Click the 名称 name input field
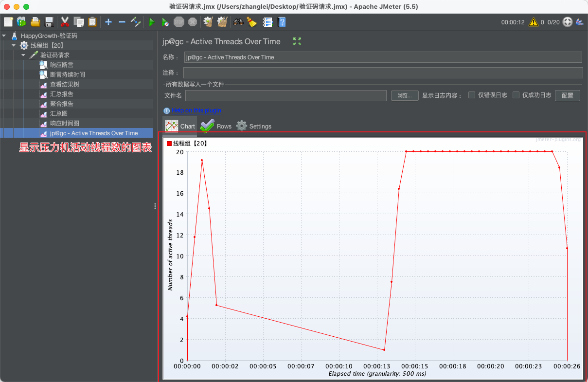The image size is (588, 382). (x=383, y=57)
